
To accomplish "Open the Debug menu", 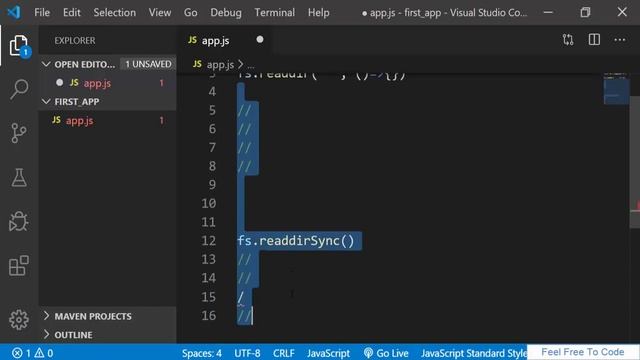I will click(x=226, y=12).
